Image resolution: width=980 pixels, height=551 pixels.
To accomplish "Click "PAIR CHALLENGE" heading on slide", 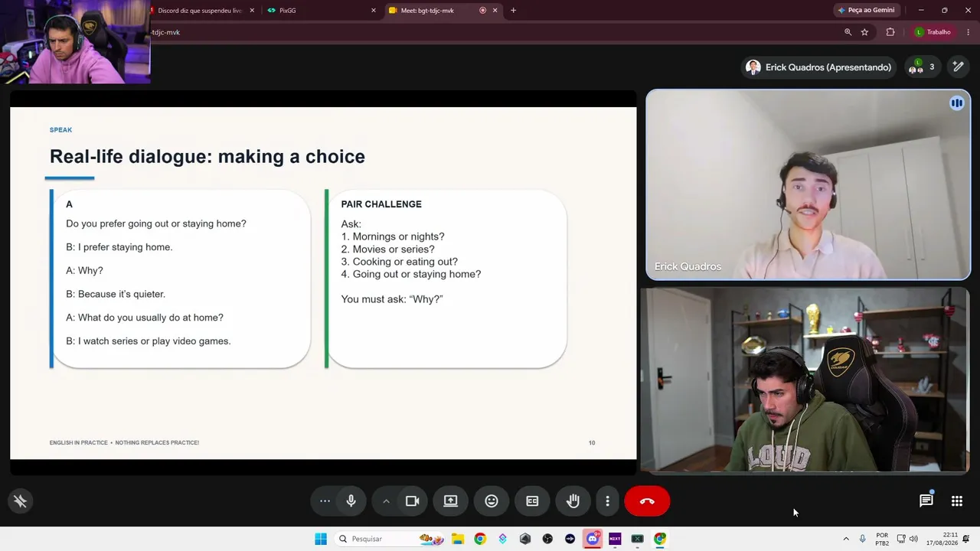I will (381, 204).
